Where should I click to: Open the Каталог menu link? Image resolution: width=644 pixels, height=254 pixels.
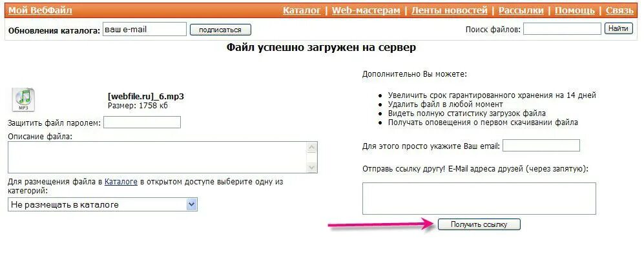tap(302, 10)
